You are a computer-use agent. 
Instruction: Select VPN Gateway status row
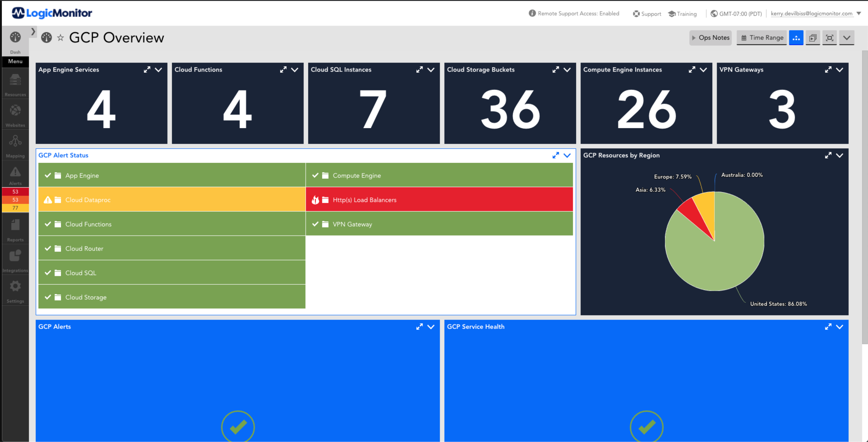click(x=439, y=224)
